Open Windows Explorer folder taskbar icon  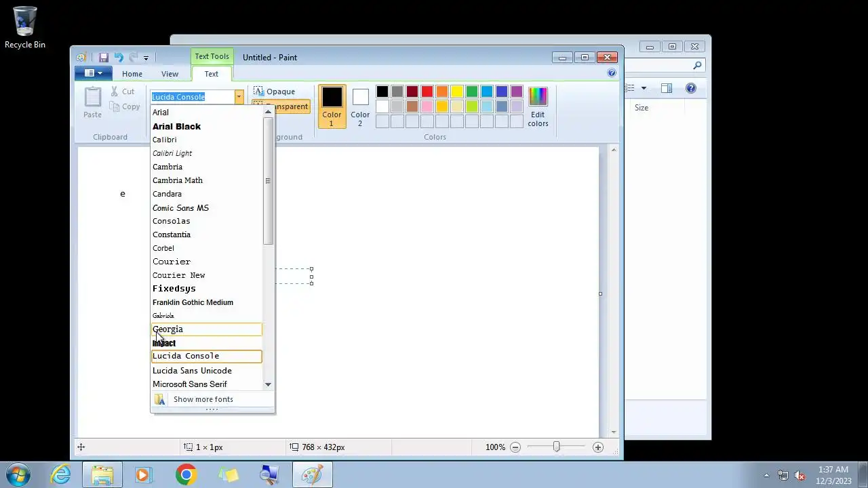[x=102, y=474]
